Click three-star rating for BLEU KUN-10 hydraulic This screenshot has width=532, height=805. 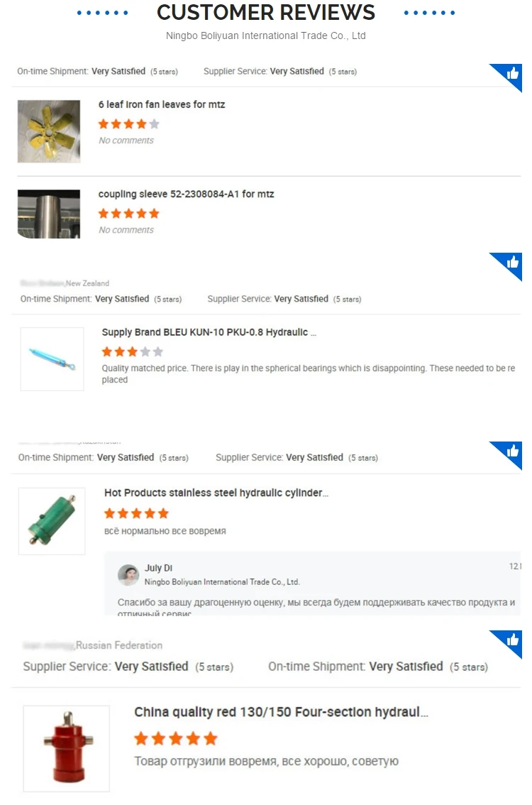pyautogui.click(x=133, y=351)
